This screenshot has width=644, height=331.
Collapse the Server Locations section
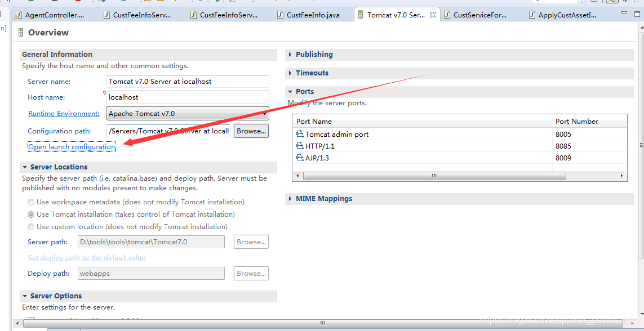point(25,167)
